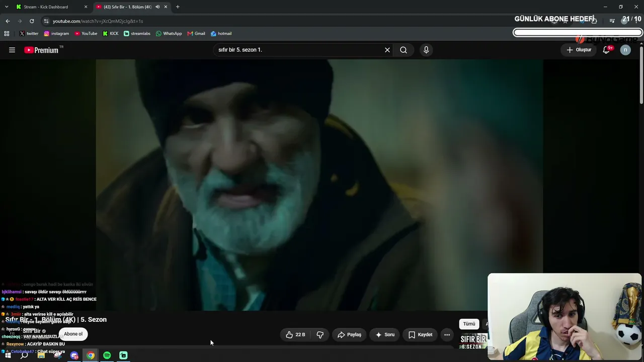Focus the address bar URL

(x=98, y=21)
